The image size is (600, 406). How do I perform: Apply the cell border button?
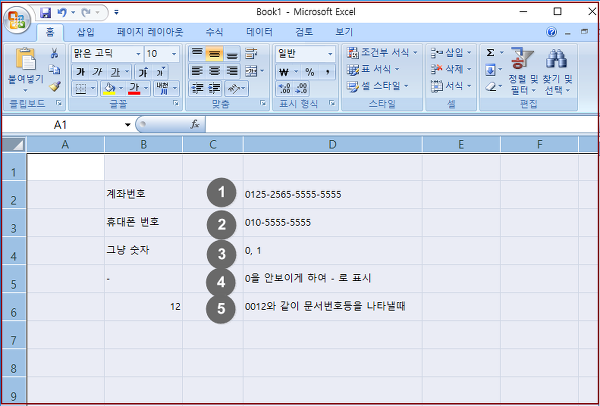[x=81, y=89]
